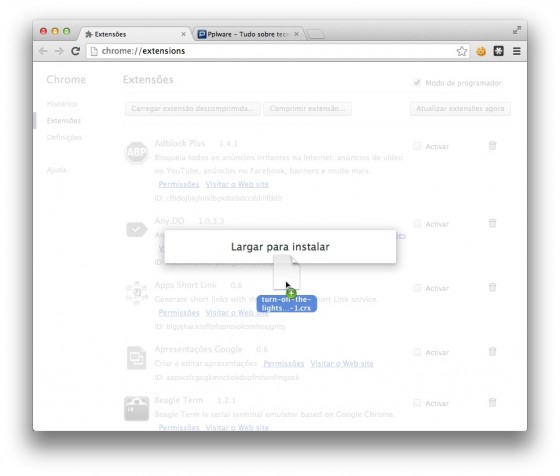The height and width of the screenshot is (476, 560).
Task: Toggle Modo de programador checkbox
Action: pyautogui.click(x=416, y=83)
